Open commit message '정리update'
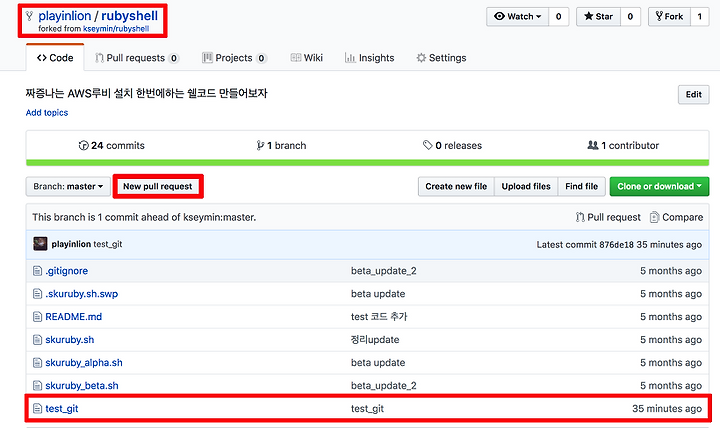 pos(375,340)
